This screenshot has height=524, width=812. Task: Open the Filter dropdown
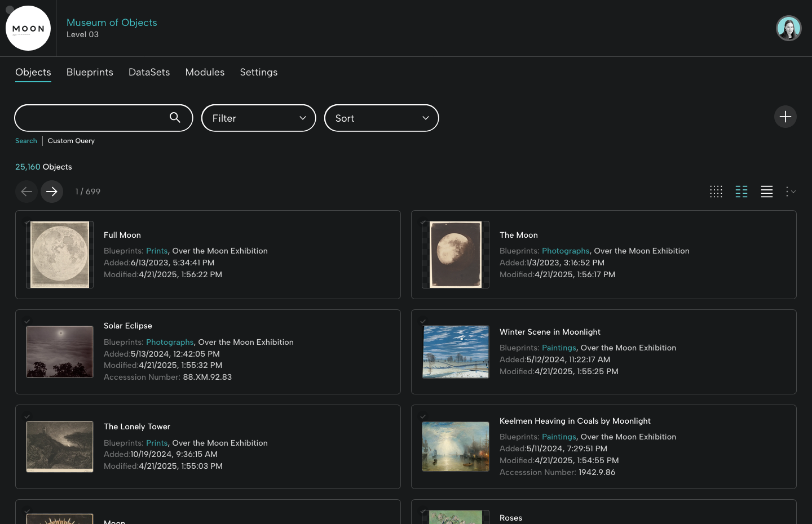pos(258,118)
